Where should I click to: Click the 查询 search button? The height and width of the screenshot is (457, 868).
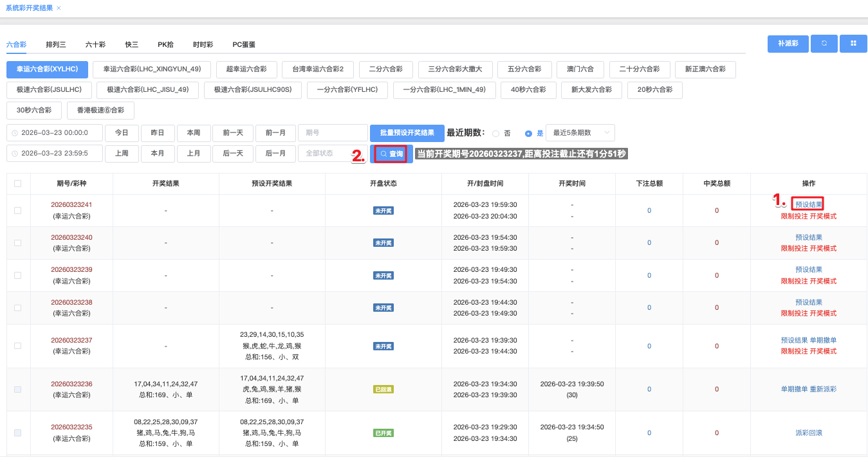click(391, 154)
